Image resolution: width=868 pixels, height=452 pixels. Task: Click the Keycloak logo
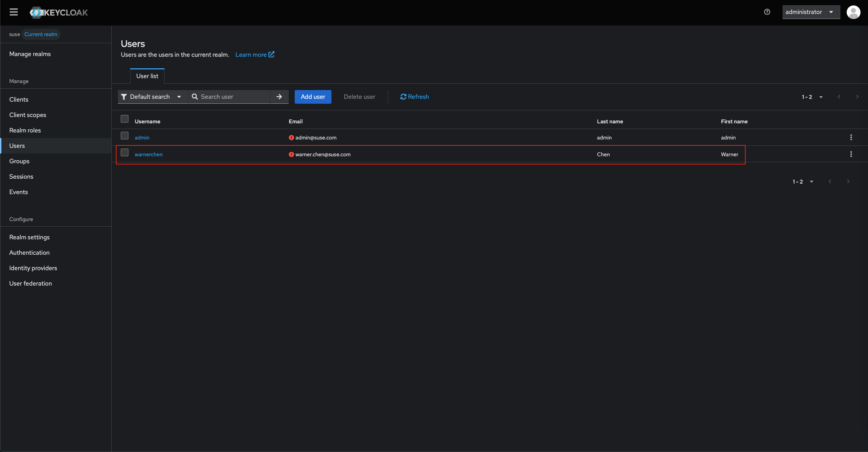click(59, 13)
